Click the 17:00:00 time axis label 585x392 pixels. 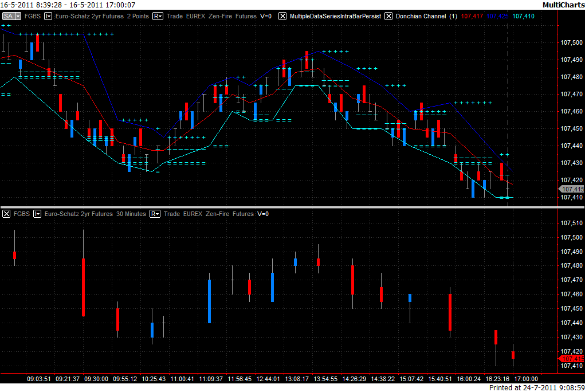click(526, 379)
